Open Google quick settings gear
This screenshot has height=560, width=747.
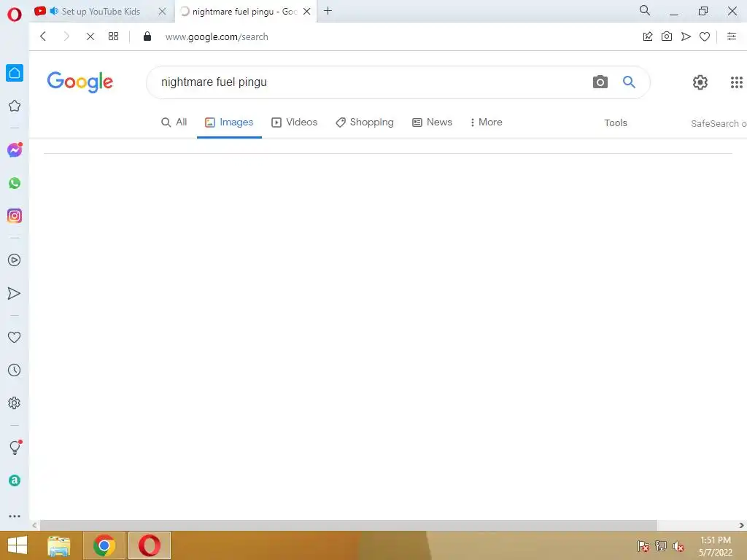[700, 82]
